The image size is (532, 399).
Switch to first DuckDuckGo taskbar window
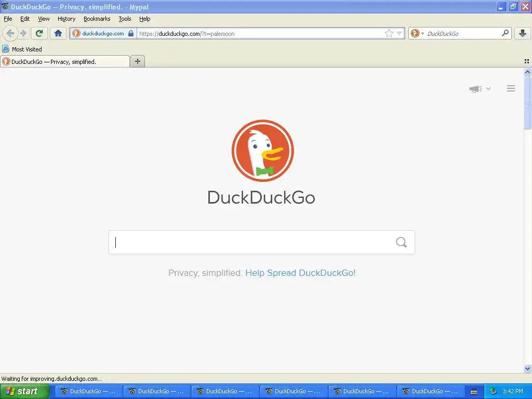click(x=88, y=391)
